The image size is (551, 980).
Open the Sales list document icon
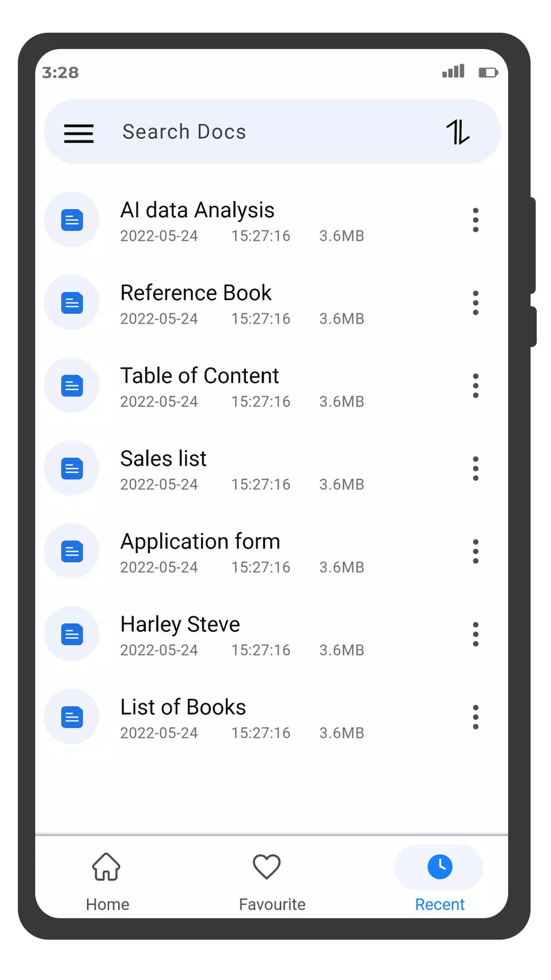point(72,469)
